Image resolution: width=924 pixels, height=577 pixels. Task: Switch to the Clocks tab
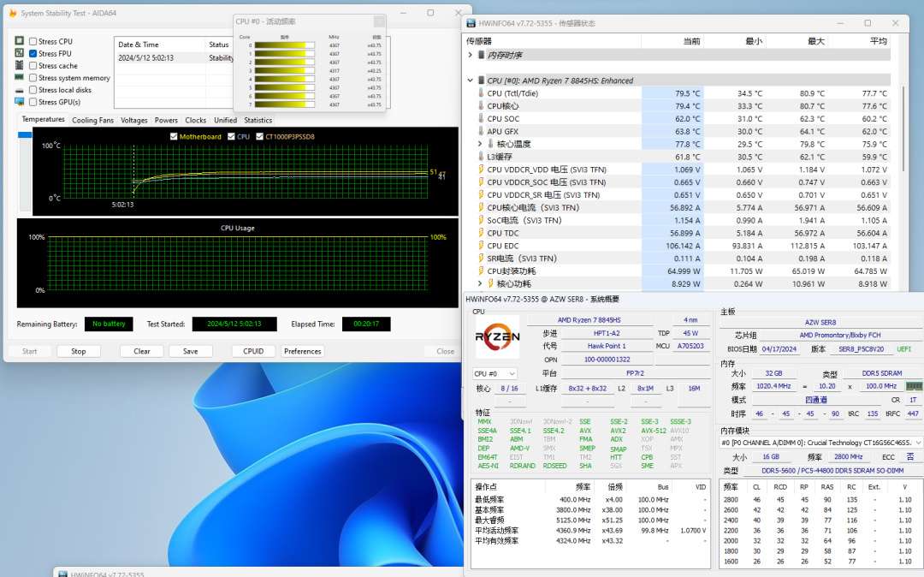(x=196, y=120)
